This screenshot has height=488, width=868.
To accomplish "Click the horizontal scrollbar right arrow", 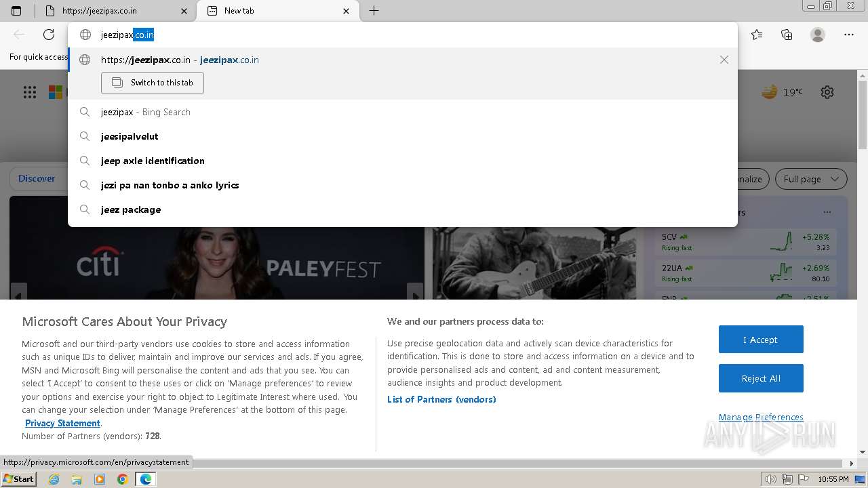I will pos(852,464).
